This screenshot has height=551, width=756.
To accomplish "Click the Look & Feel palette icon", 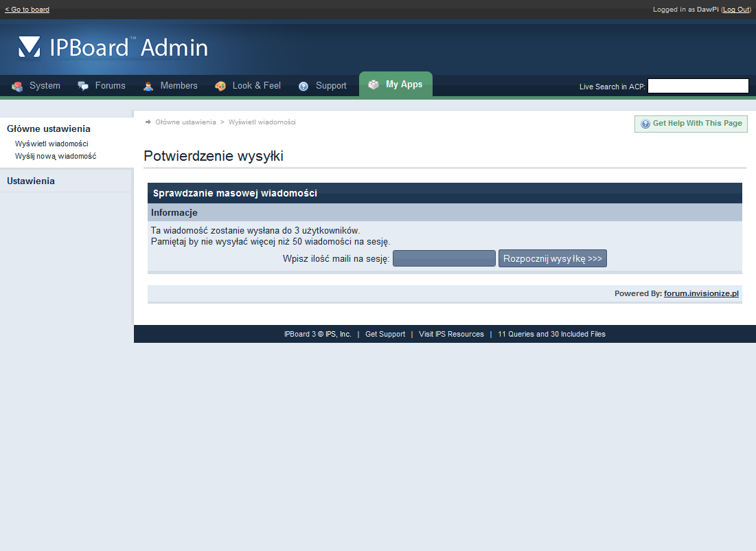I will [220, 86].
